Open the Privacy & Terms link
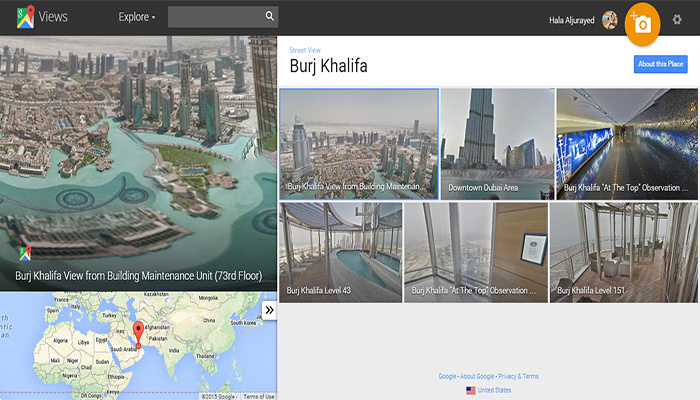 517,376
